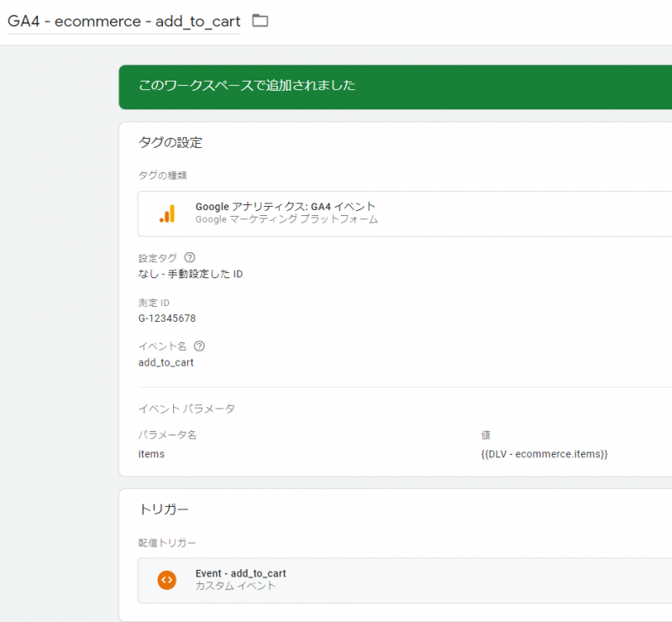Click the タグの種類 label

162,175
